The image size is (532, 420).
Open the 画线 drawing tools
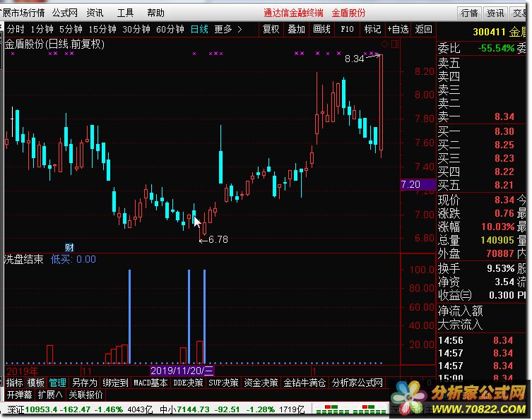tap(321, 30)
